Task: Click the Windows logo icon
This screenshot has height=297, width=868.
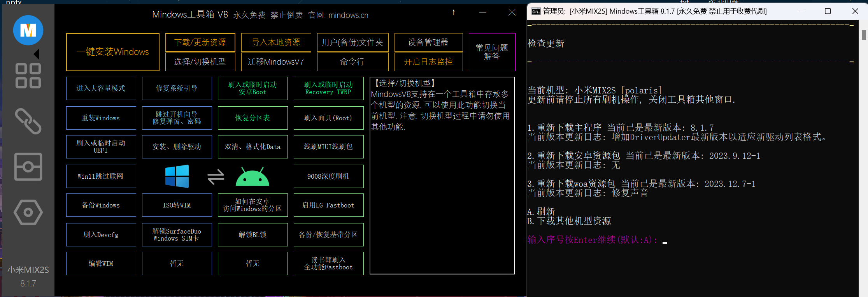Action: click(177, 176)
